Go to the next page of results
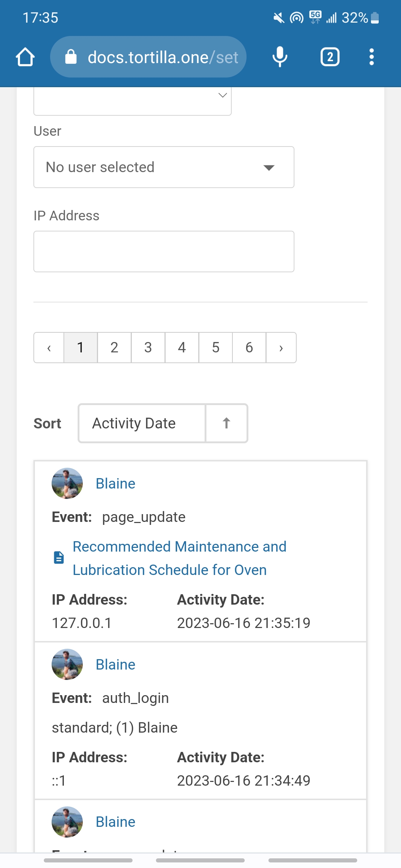The image size is (401, 868). [x=281, y=348]
